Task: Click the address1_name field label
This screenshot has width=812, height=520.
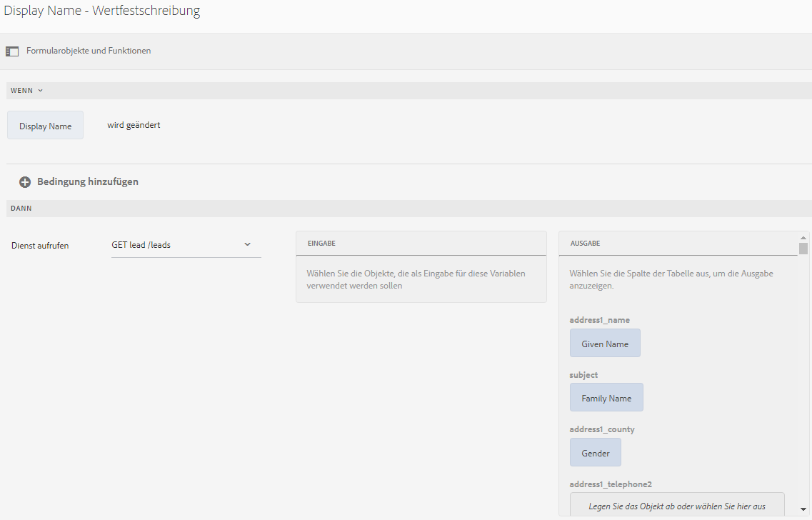Action: click(599, 320)
